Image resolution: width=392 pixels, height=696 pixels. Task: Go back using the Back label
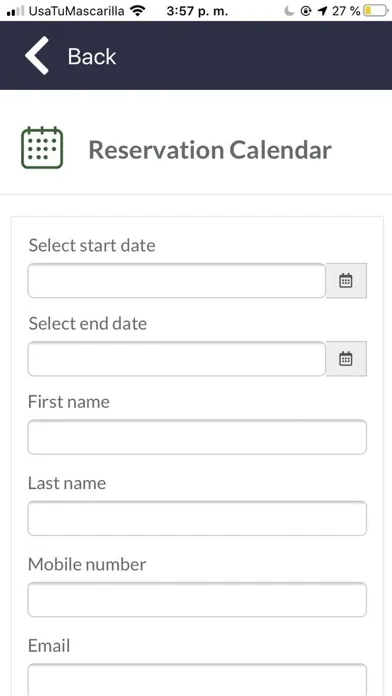[92, 56]
